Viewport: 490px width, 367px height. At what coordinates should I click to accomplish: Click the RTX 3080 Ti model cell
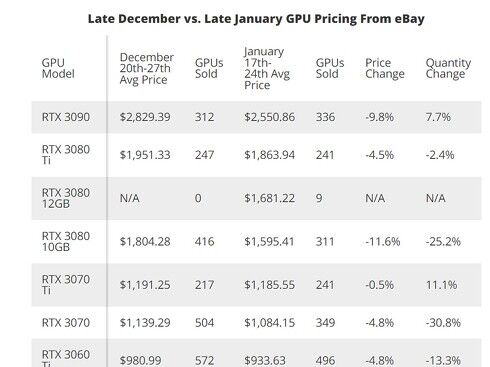pos(66,155)
